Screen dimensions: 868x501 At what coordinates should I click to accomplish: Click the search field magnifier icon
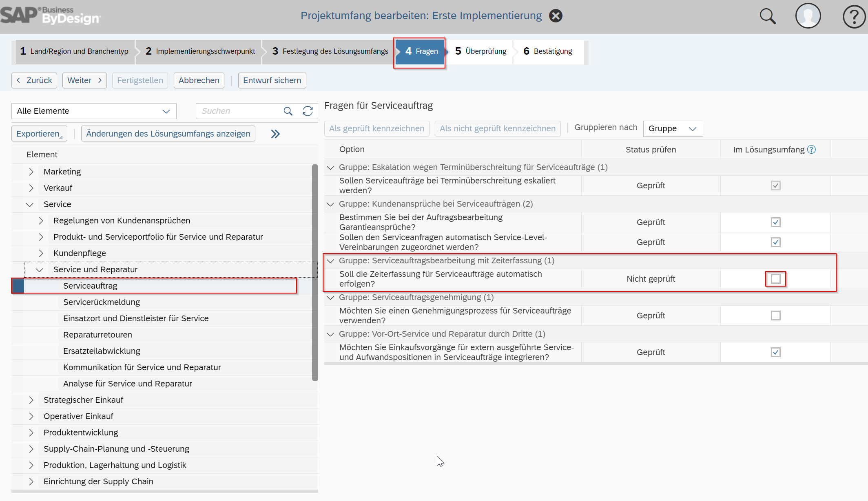point(288,111)
